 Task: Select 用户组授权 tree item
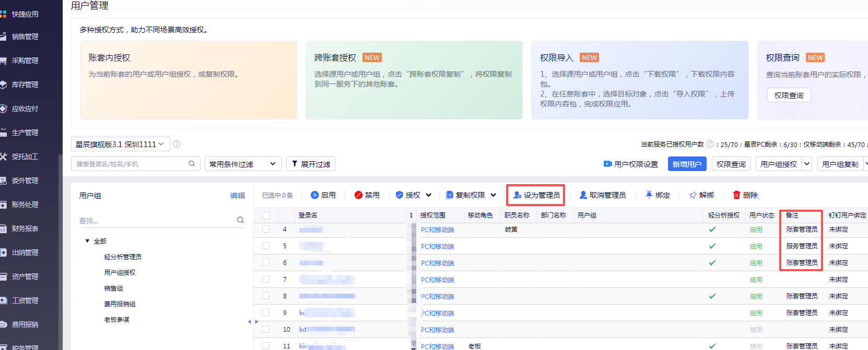(x=120, y=272)
